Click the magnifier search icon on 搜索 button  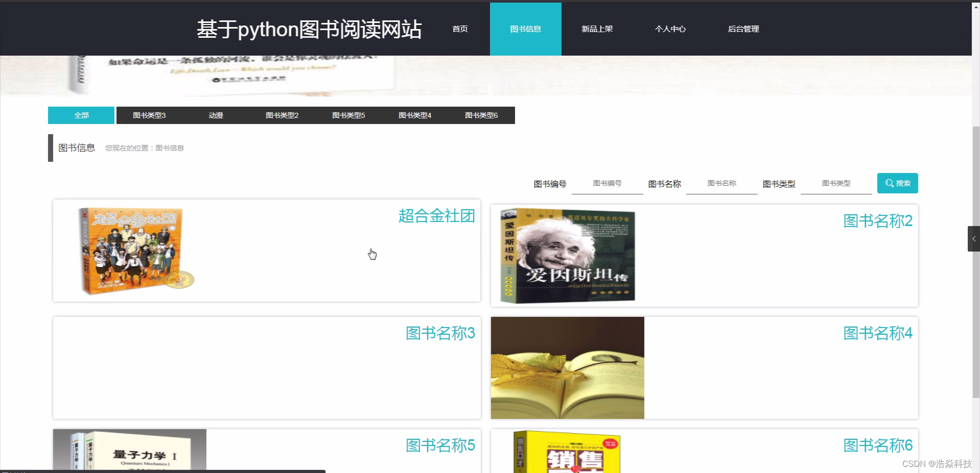[890, 183]
